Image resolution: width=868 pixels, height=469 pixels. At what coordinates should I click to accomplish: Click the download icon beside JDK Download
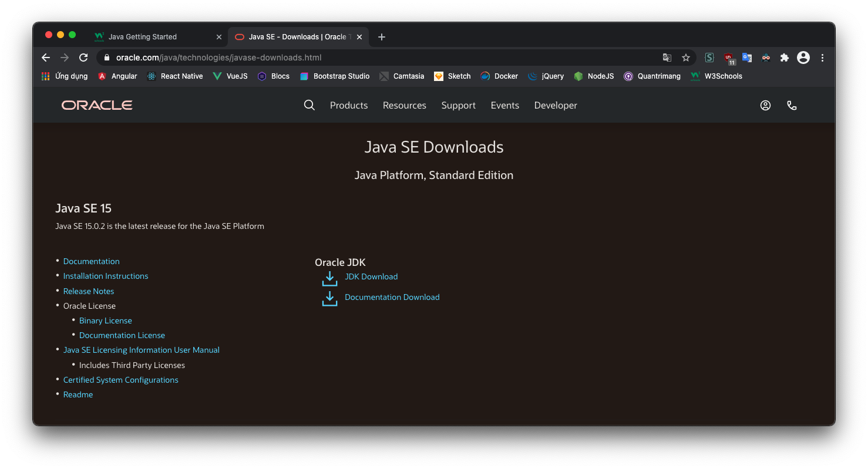click(330, 278)
